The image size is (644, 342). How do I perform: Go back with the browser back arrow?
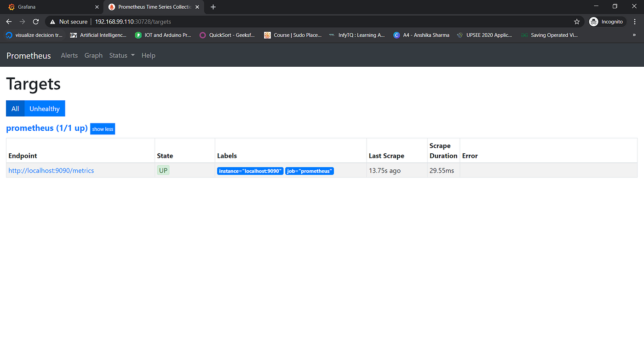coord(9,22)
